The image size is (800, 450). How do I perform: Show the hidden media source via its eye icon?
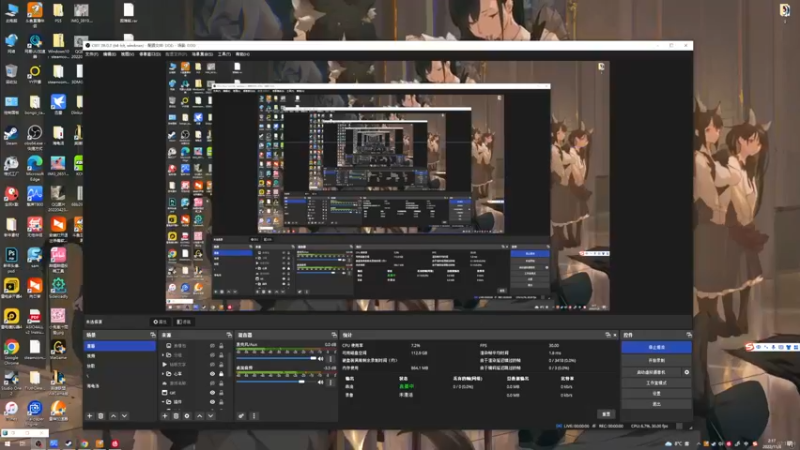pyautogui.click(x=212, y=364)
